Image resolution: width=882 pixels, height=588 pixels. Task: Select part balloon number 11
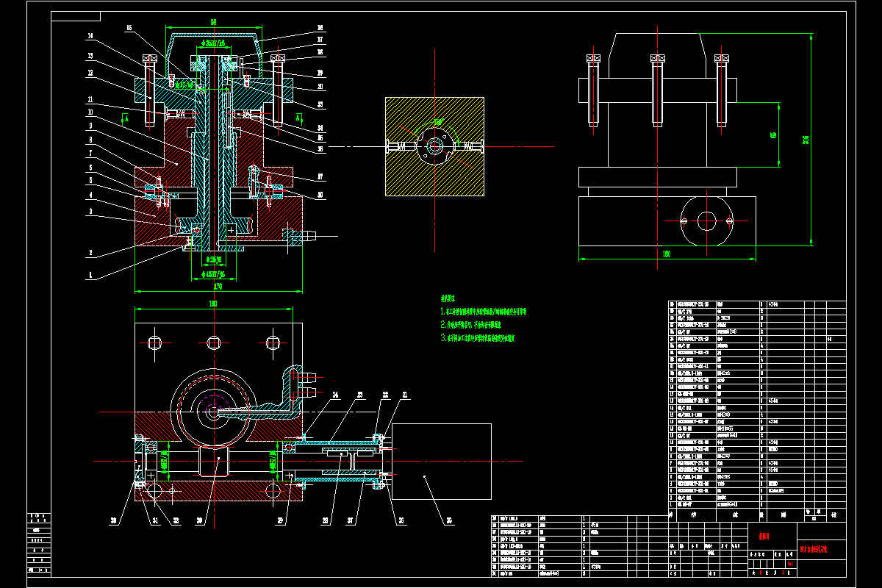[x=90, y=99]
